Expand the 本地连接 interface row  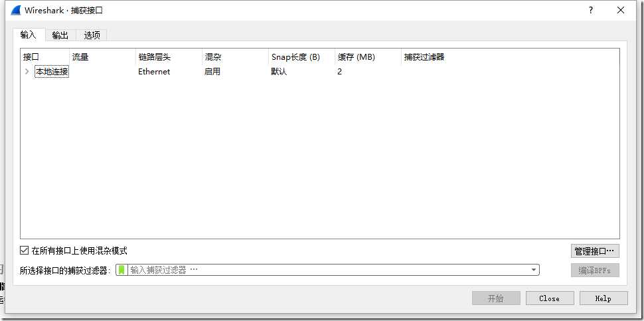point(27,72)
